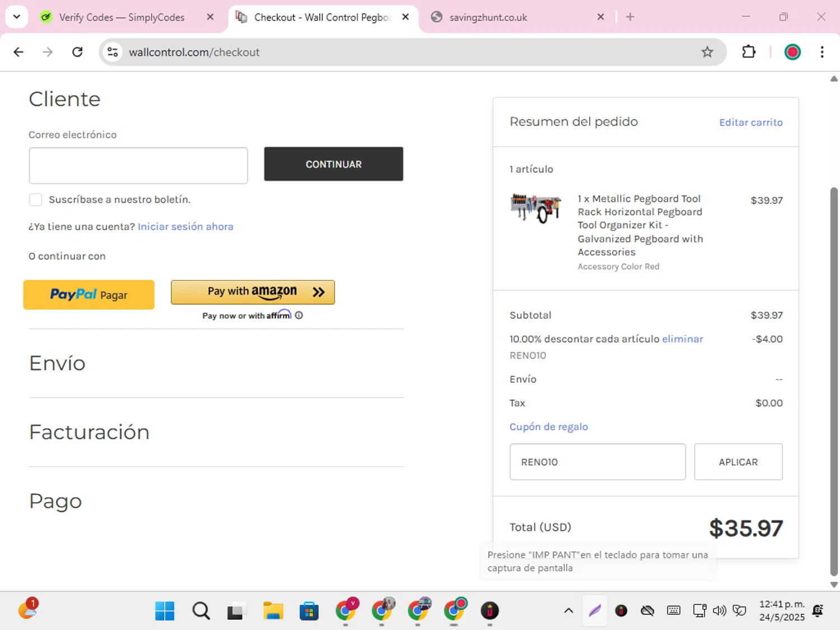Pay with the PayPal Pagar button
840x630 pixels.
(x=89, y=295)
